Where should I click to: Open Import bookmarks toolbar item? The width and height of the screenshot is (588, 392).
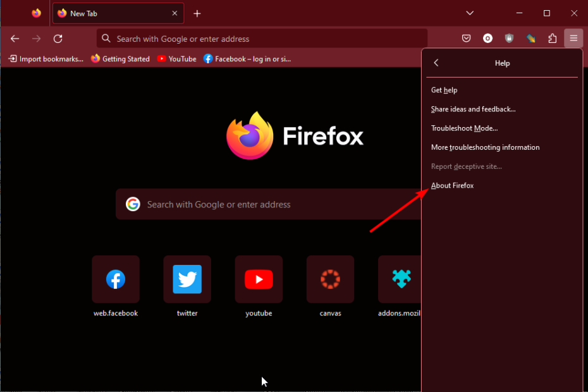tap(46, 59)
